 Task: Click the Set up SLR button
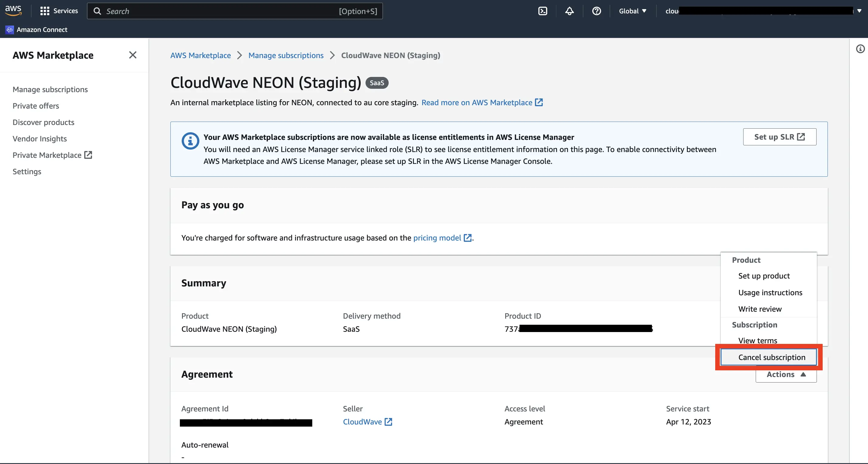pos(779,137)
